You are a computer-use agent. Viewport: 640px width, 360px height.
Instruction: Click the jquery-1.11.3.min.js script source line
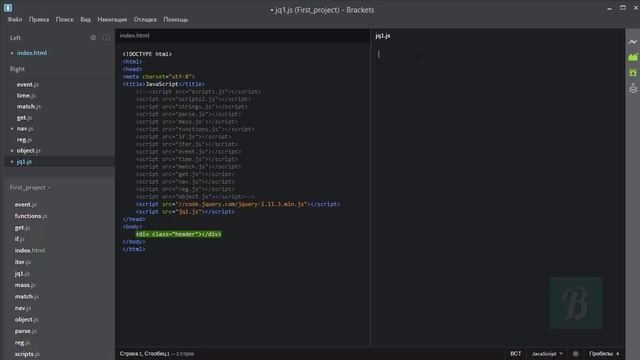pos(238,204)
